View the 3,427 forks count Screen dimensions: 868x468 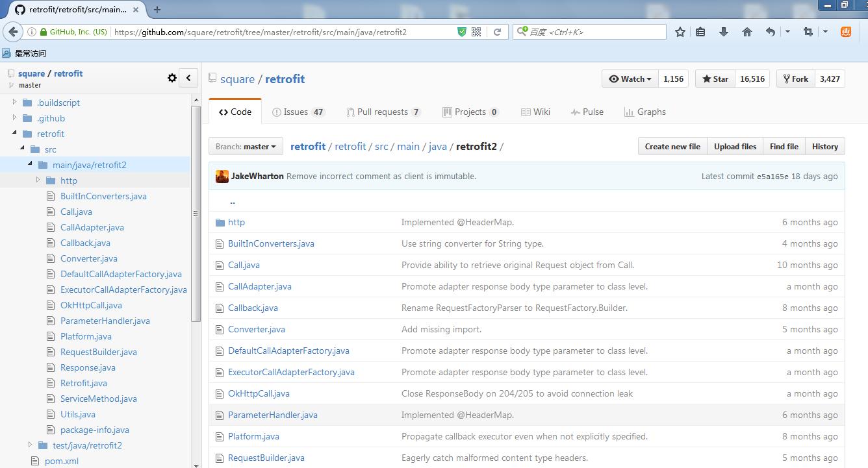[830, 79]
